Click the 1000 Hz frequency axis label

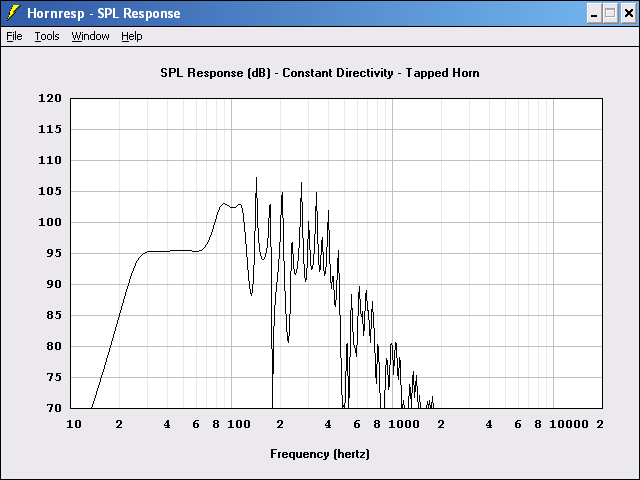(404, 424)
